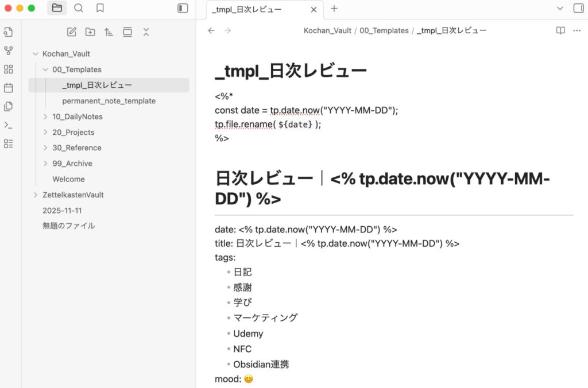588x388 pixels.
Task: Open graph view from the ribbon
Action: (x=8, y=51)
